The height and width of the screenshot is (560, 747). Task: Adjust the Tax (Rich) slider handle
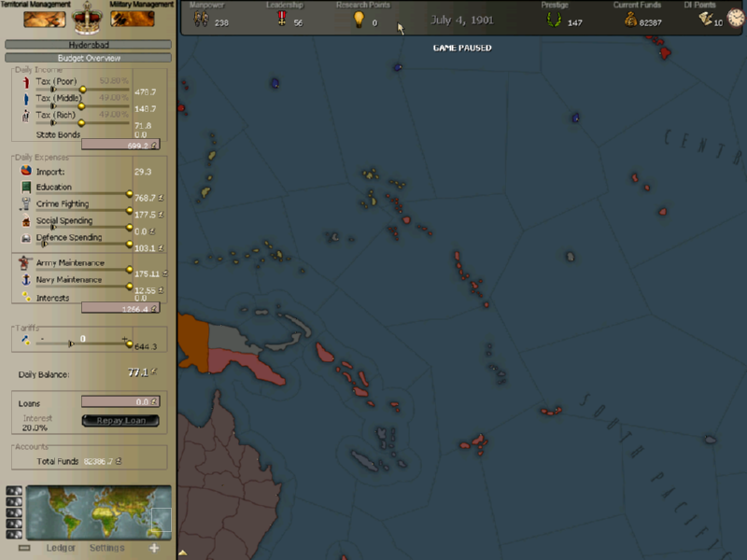(81, 123)
